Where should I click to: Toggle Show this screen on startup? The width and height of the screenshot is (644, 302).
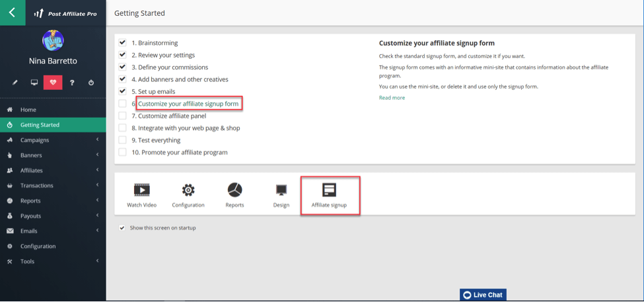122,227
